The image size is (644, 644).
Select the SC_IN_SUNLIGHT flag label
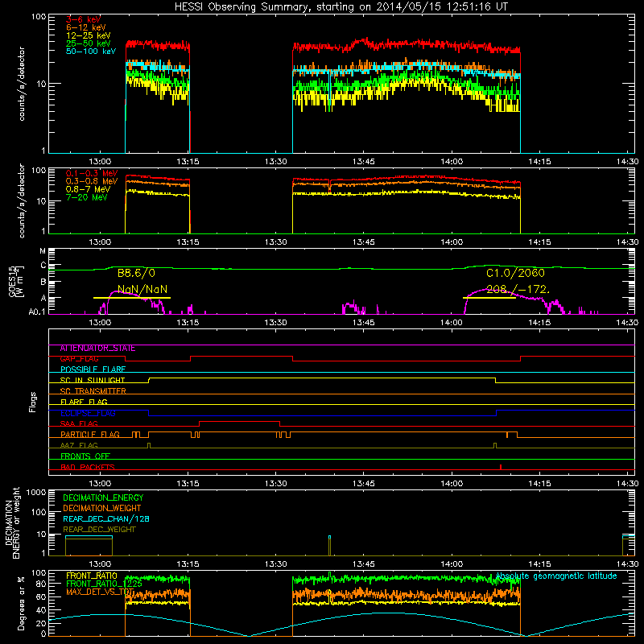(x=93, y=380)
